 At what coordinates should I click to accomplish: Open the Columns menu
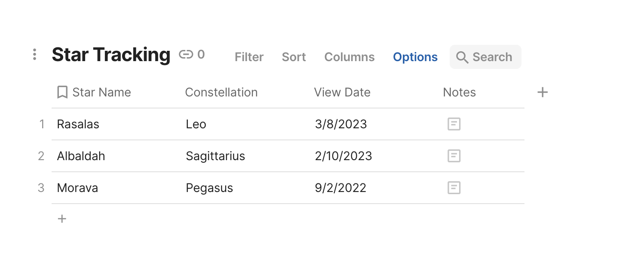350,56
